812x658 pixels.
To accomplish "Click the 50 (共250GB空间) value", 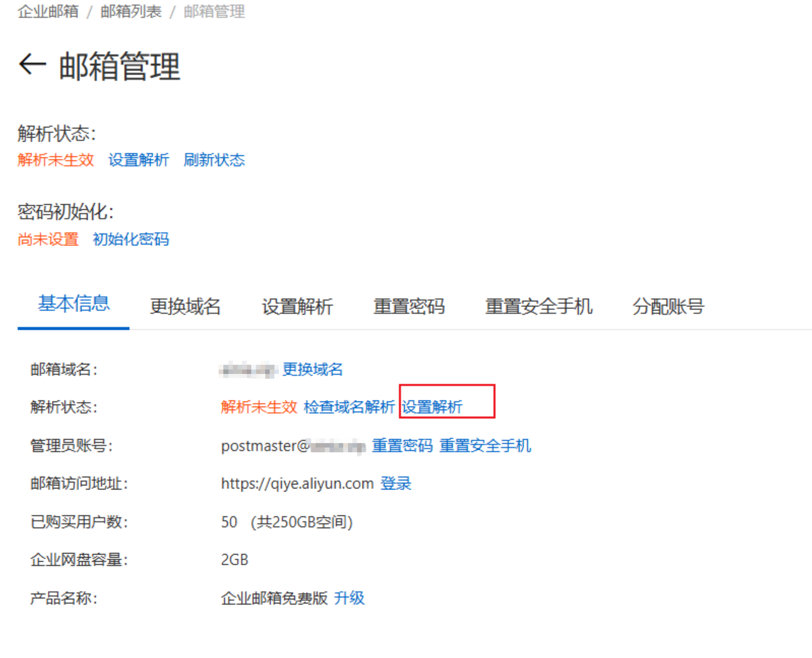I will [287, 522].
